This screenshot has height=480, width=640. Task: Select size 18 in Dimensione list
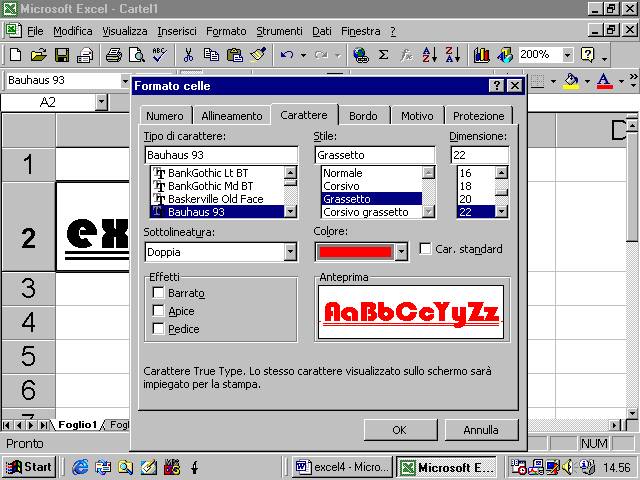click(x=476, y=186)
